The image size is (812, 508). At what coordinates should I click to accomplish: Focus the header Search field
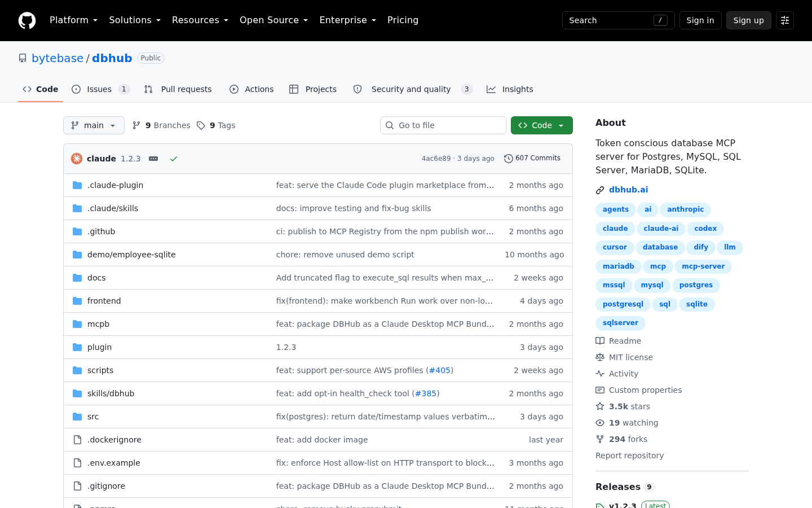(x=619, y=20)
